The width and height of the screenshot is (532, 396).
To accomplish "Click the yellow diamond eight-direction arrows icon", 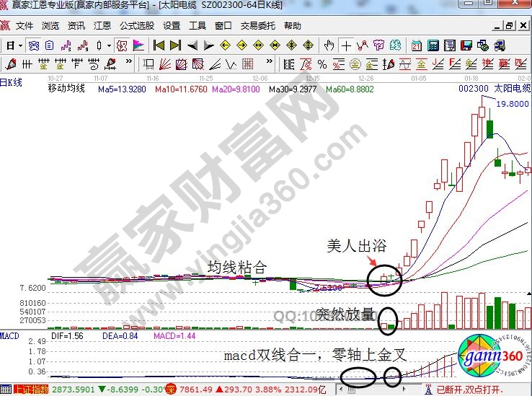I will (291, 45).
